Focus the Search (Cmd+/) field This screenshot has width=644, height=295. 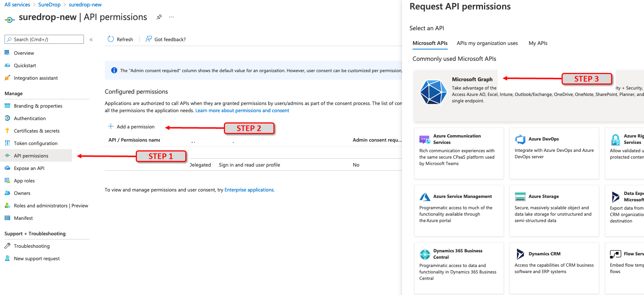[x=44, y=39]
